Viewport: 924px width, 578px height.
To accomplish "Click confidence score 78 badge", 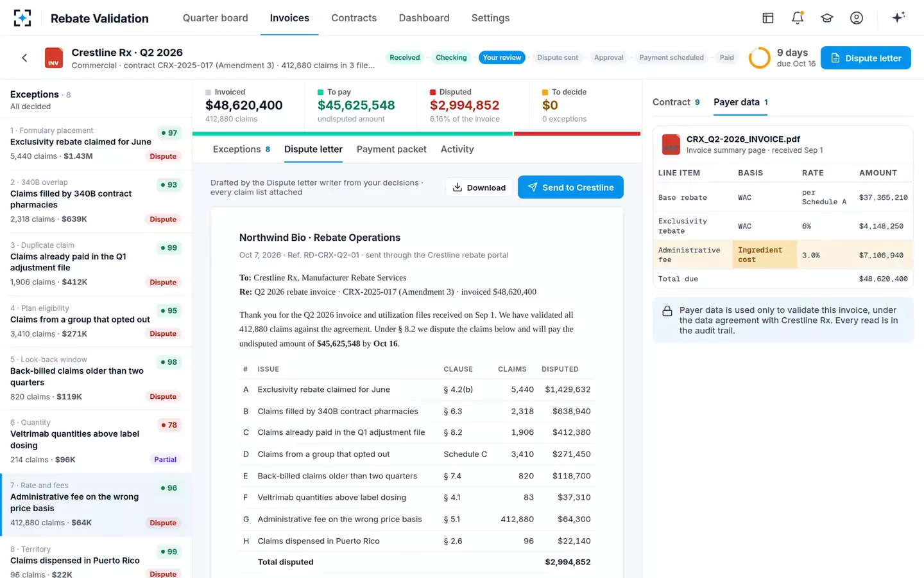I will (x=169, y=425).
